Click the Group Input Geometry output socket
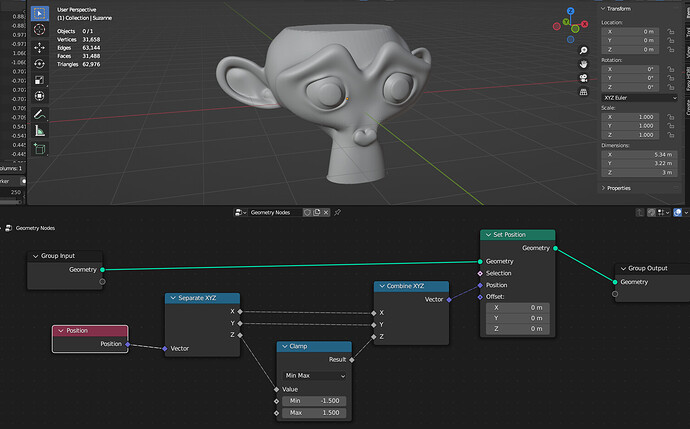Screen dimensions: 690x429 pos(103,270)
